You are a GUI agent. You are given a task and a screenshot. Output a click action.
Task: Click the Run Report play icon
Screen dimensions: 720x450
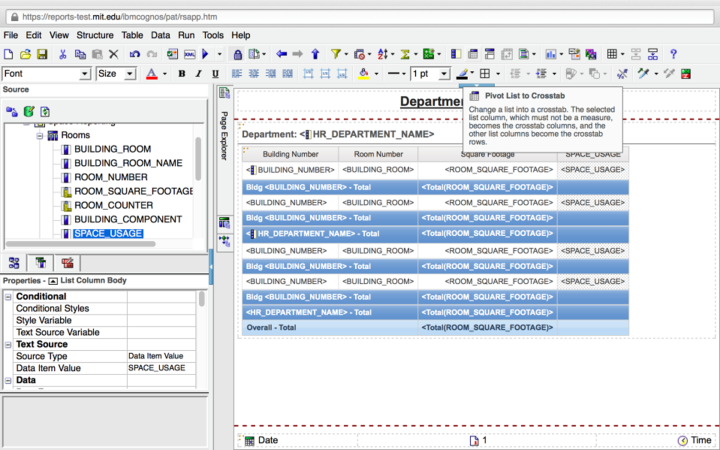point(206,54)
